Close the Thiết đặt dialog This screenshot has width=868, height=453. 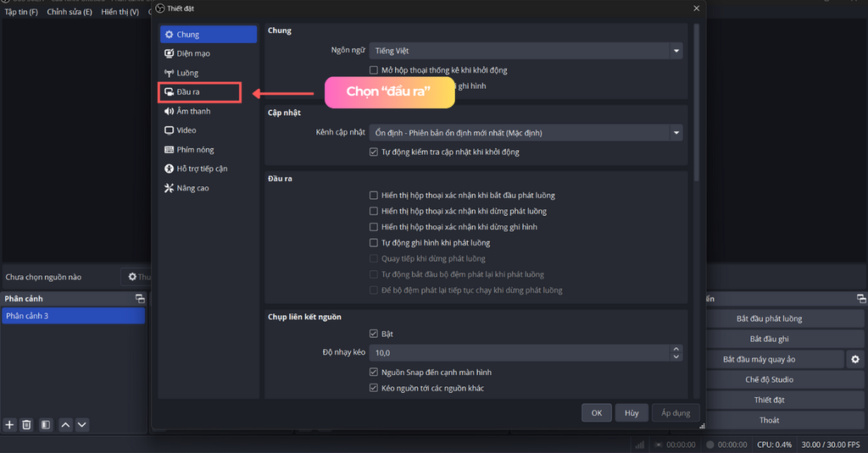point(697,8)
